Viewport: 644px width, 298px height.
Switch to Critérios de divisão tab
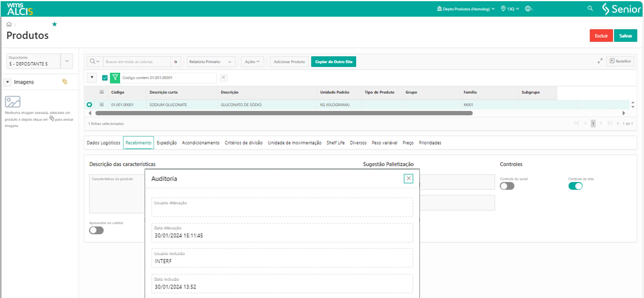(x=244, y=143)
